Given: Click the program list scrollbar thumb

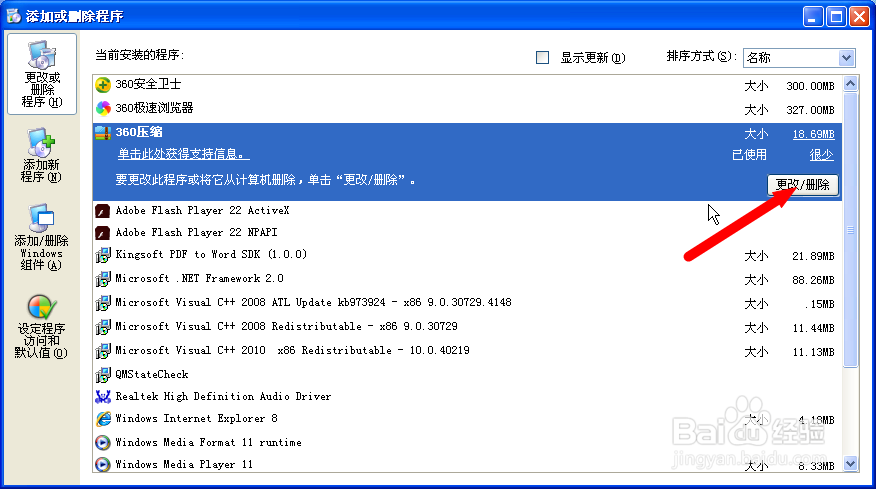Looking at the screenshot, I should click(x=850, y=230).
